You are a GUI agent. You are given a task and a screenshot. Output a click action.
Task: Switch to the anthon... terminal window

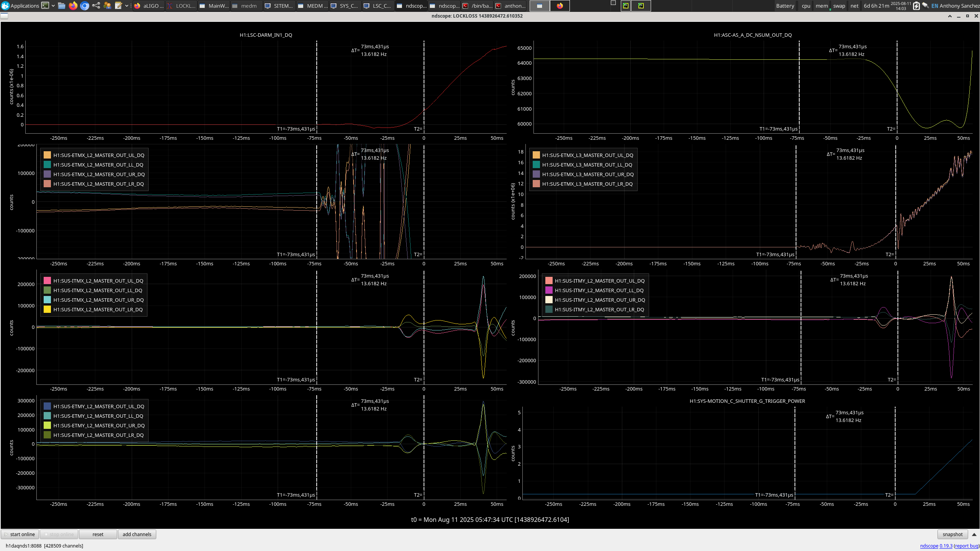click(x=510, y=6)
